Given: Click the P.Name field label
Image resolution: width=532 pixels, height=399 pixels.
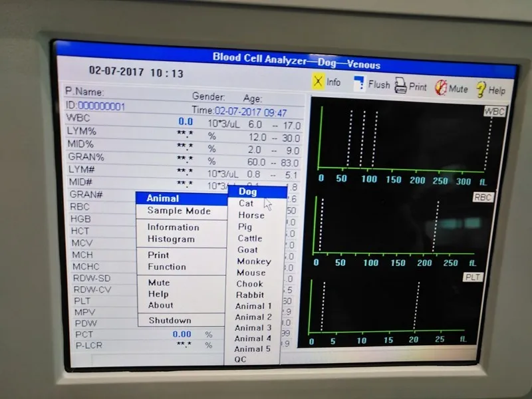Looking at the screenshot, I should (x=84, y=92).
